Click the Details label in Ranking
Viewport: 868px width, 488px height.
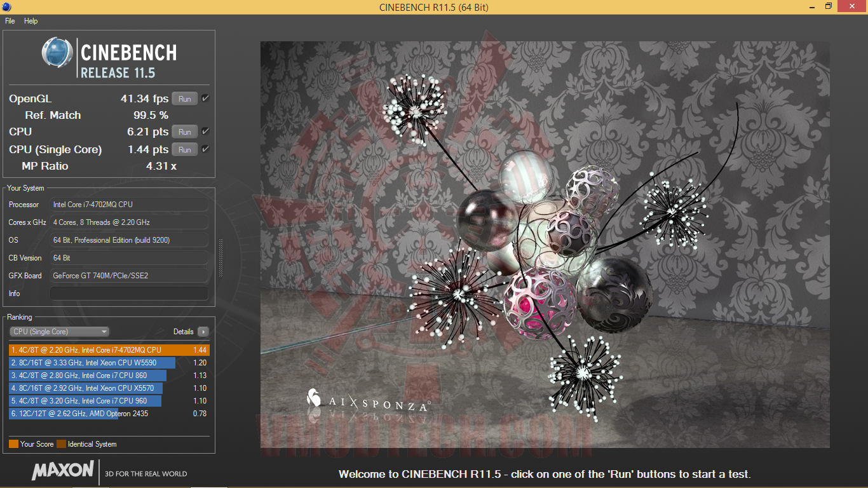[x=184, y=332]
